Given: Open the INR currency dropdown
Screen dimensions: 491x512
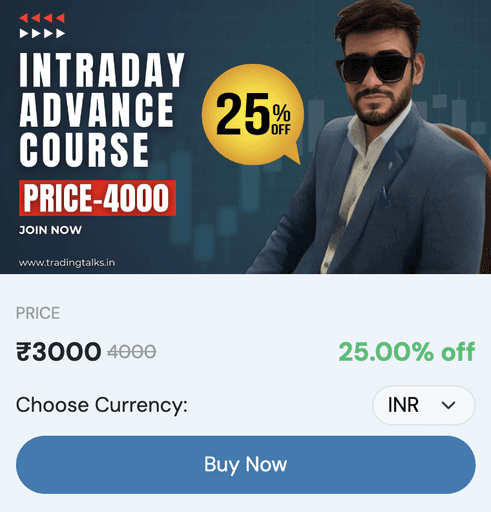Looking at the screenshot, I should tap(424, 405).
